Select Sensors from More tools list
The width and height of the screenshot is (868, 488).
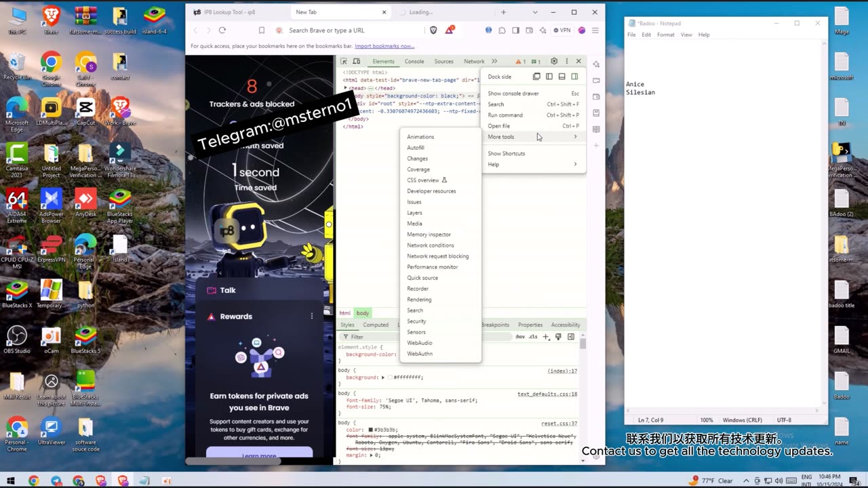click(x=441, y=332)
